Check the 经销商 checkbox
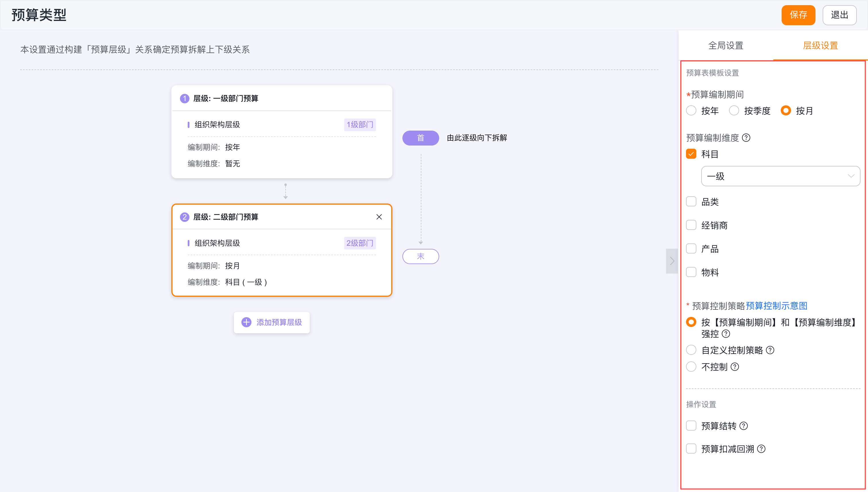Image resolution: width=868 pixels, height=492 pixels. (691, 225)
